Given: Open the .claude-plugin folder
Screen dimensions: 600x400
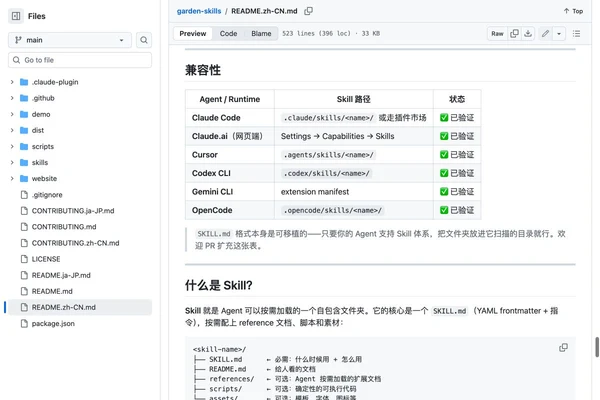Looking at the screenshot, I should tap(55, 82).
